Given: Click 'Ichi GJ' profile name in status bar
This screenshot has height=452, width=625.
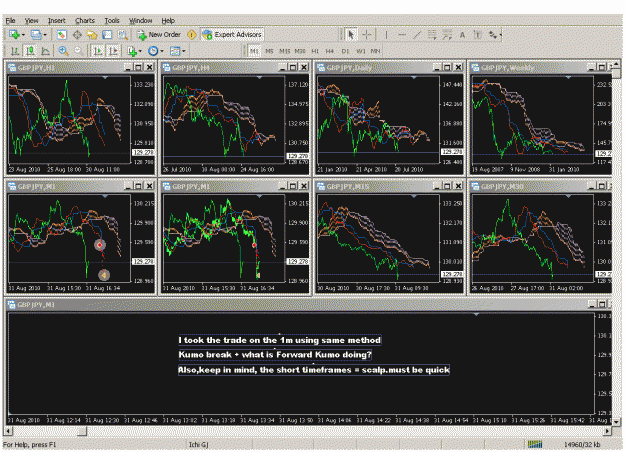Looking at the screenshot, I should pos(199,444).
